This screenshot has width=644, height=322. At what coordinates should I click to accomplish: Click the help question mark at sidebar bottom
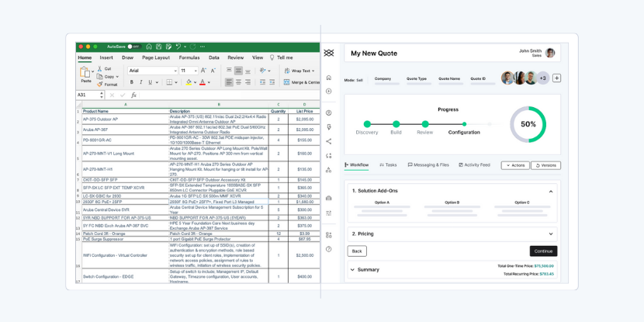pyautogui.click(x=329, y=249)
